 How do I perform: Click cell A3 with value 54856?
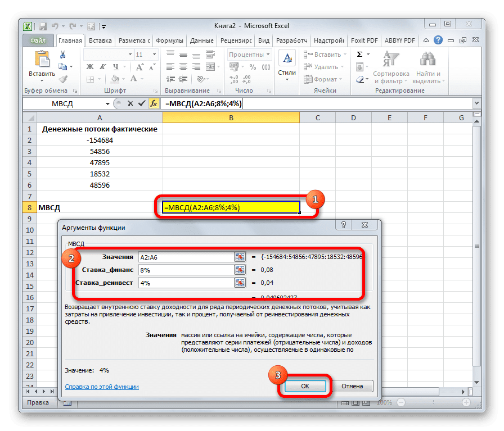[x=100, y=151]
